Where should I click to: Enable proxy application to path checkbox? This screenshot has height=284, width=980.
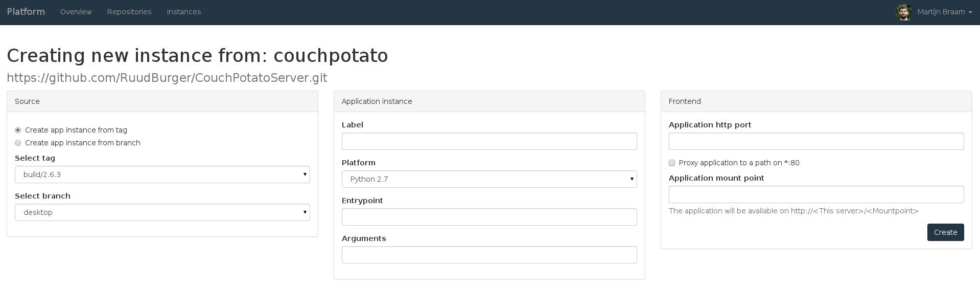tap(672, 163)
